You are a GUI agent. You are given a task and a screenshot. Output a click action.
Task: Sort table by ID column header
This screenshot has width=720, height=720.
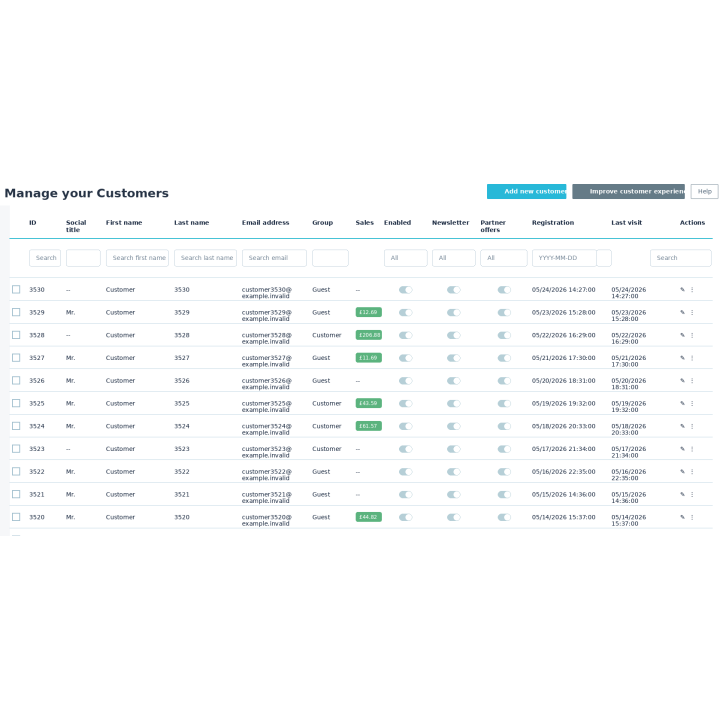click(x=33, y=223)
